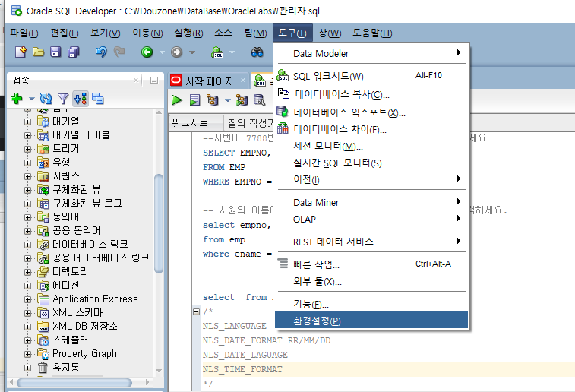Open Data Modeler submenu
This screenshot has height=392, width=575.
pyautogui.click(x=371, y=53)
